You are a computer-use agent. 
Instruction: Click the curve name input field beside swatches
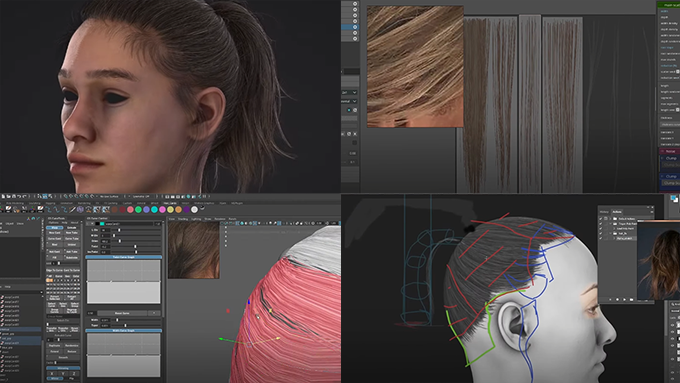129,224
